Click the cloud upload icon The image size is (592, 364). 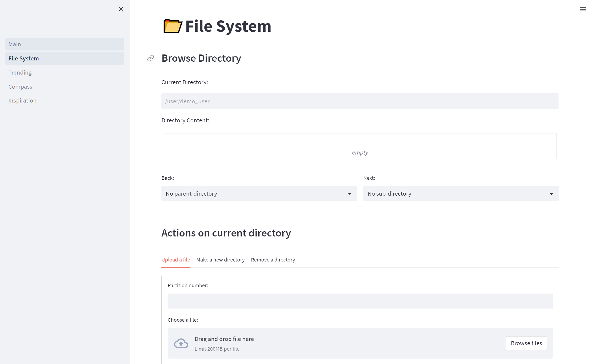[181, 343]
